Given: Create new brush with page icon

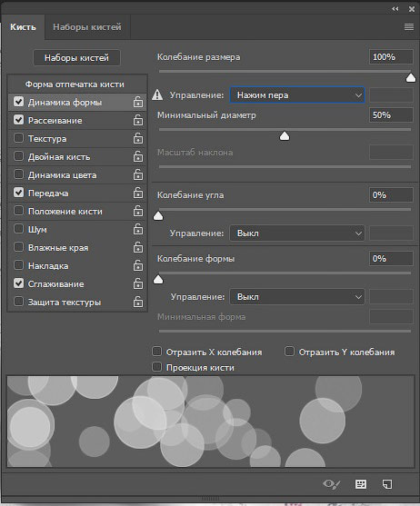Looking at the screenshot, I should click(x=387, y=484).
